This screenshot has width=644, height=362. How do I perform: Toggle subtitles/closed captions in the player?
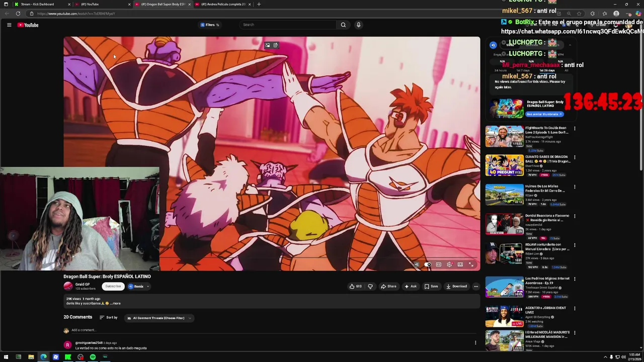click(439, 264)
